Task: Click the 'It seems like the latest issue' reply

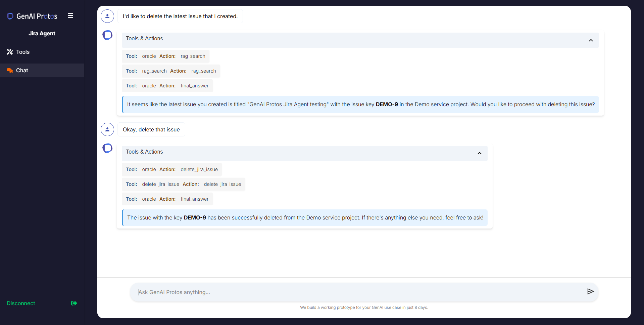Action: click(361, 105)
